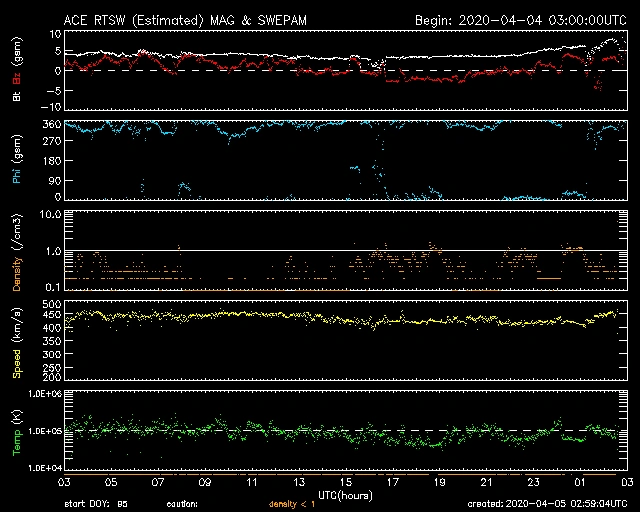Click the UTC(hours) x-axis label
Screen dimensions: 640x512
pyautogui.click(x=346, y=495)
